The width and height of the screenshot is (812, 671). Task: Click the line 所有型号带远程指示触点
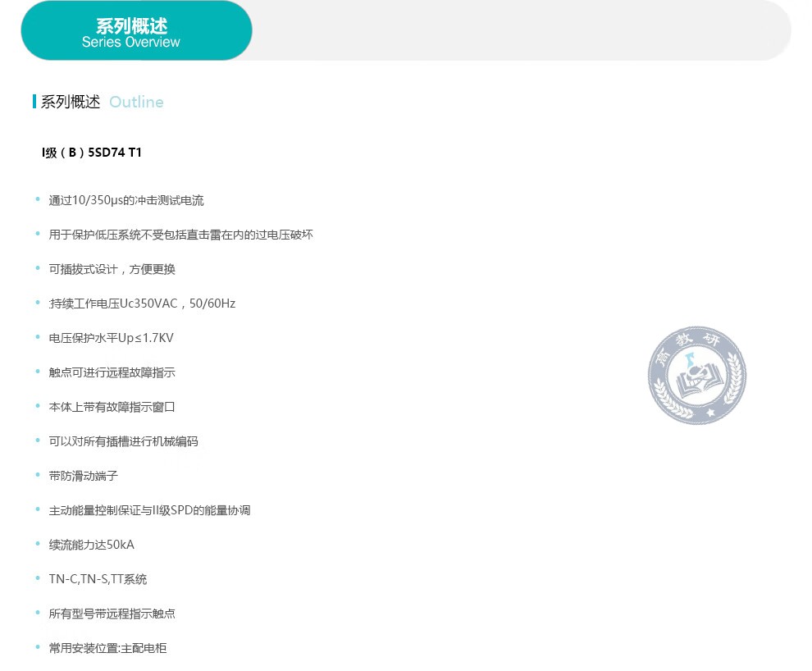(x=112, y=614)
